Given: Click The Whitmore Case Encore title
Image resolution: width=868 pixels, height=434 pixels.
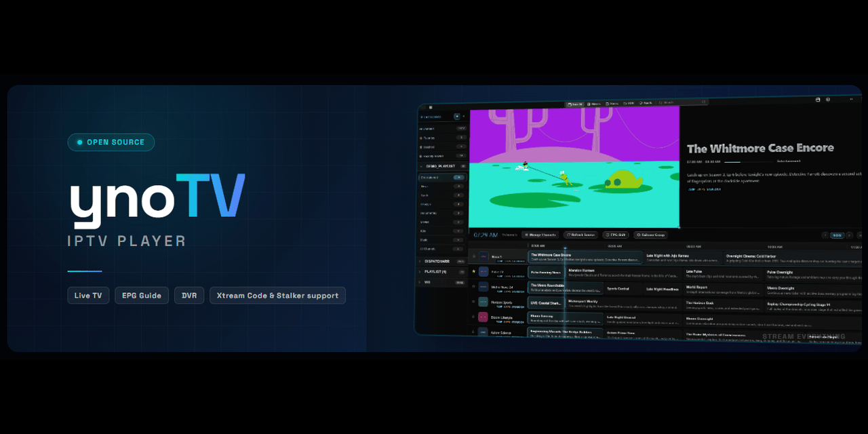Looking at the screenshot, I should click(760, 148).
